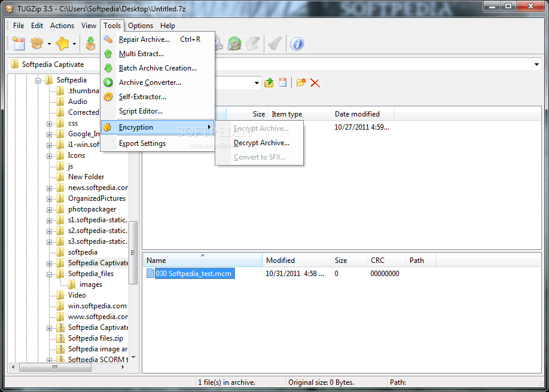Click the padlock Encryption icon
This screenshot has width=549, height=392.
click(108, 127)
